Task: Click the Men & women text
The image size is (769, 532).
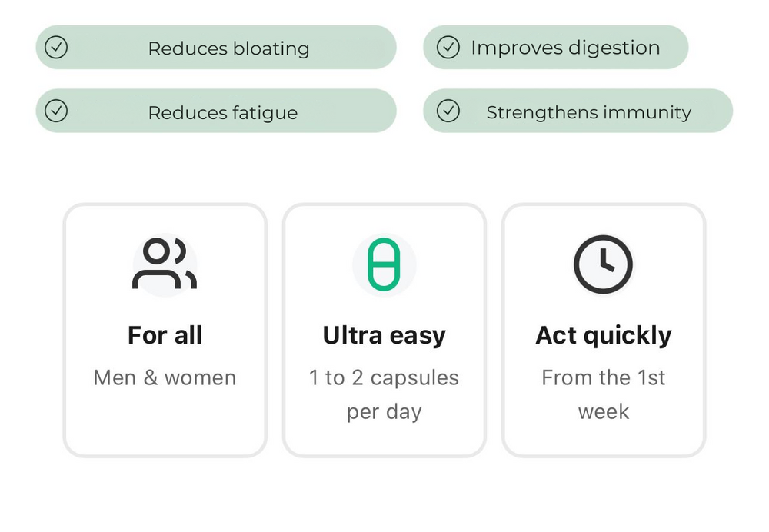Action: click(x=165, y=377)
